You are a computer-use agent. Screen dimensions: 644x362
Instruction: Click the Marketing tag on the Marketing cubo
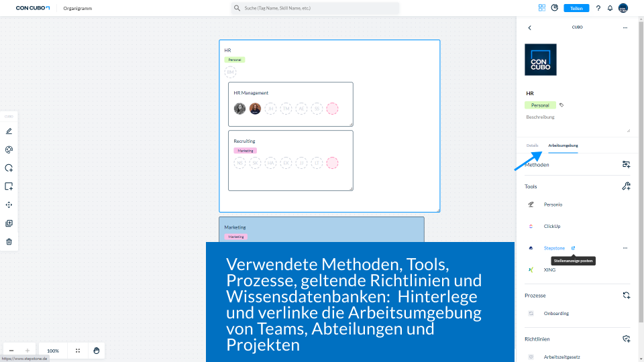(x=235, y=237)
